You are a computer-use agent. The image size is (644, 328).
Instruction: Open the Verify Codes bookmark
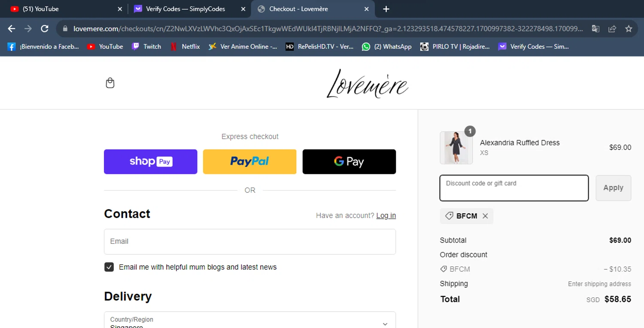pos(534,46)
